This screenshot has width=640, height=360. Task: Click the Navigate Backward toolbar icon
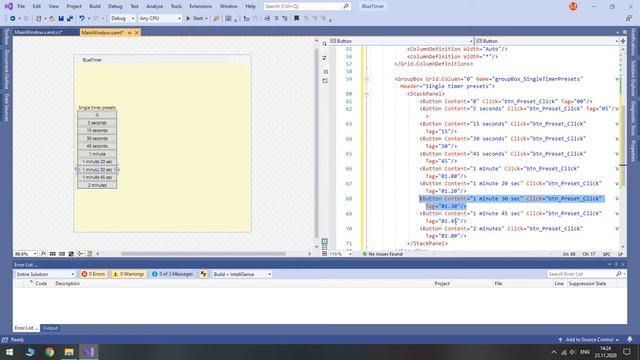pos(13,18)
